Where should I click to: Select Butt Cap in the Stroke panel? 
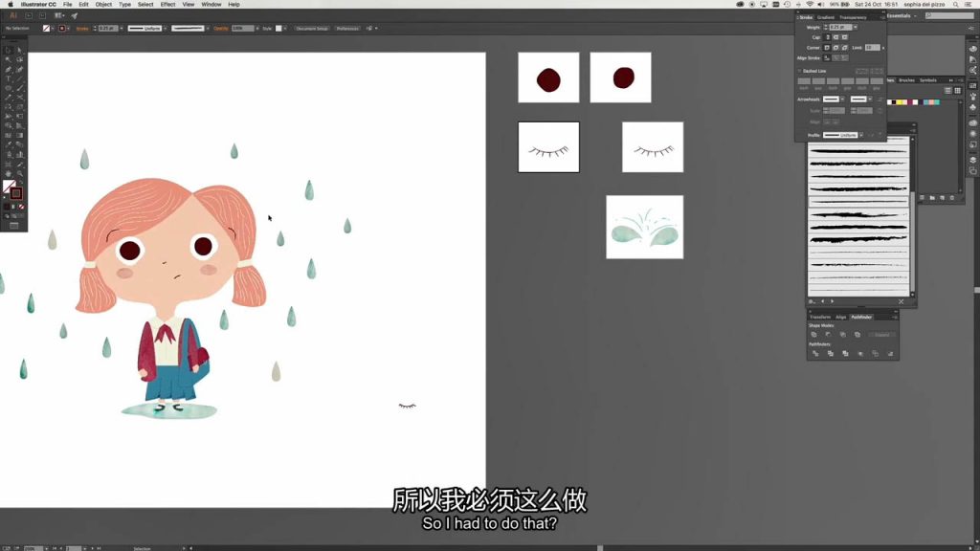(828, 37)
